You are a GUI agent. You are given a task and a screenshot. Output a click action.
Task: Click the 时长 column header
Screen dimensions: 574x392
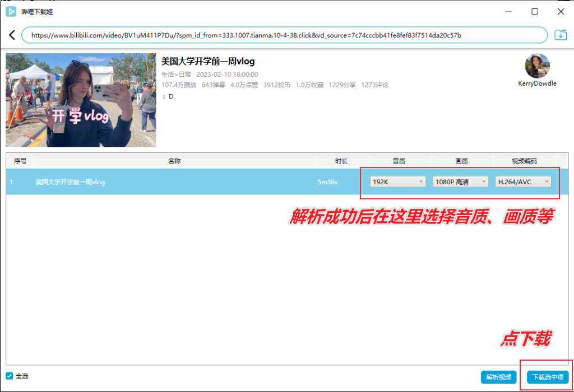point(342,161)
